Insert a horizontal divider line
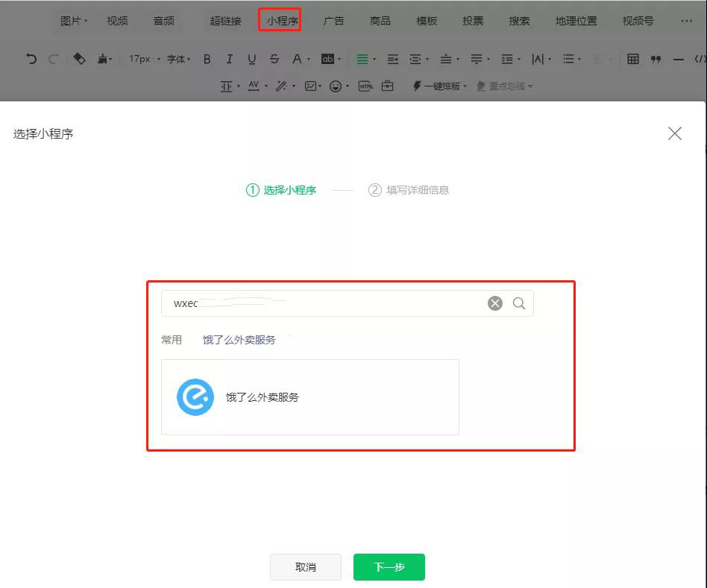Viewport: 707px width, 588px height. (678, 59)
